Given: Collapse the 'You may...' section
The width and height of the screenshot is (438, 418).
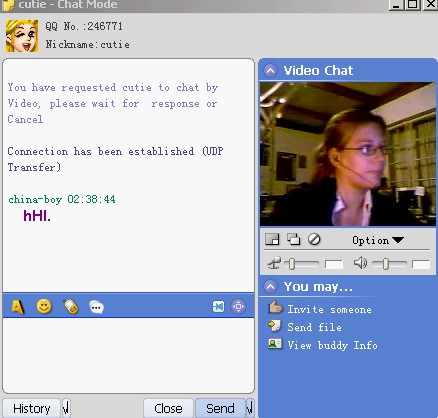Looking at the screenshot, I should 270,286.
